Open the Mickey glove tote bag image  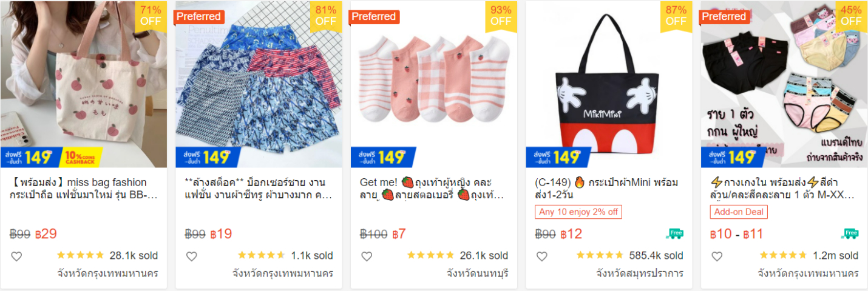(608, 79)
